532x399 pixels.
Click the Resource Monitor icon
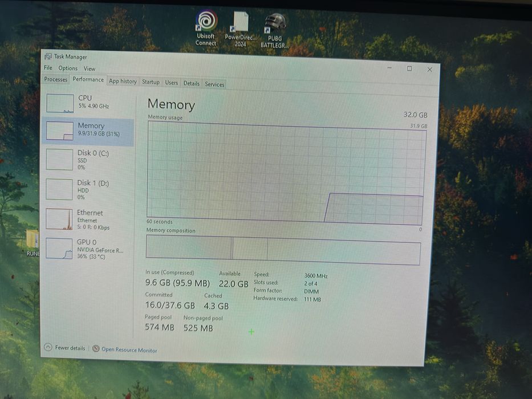96,348
